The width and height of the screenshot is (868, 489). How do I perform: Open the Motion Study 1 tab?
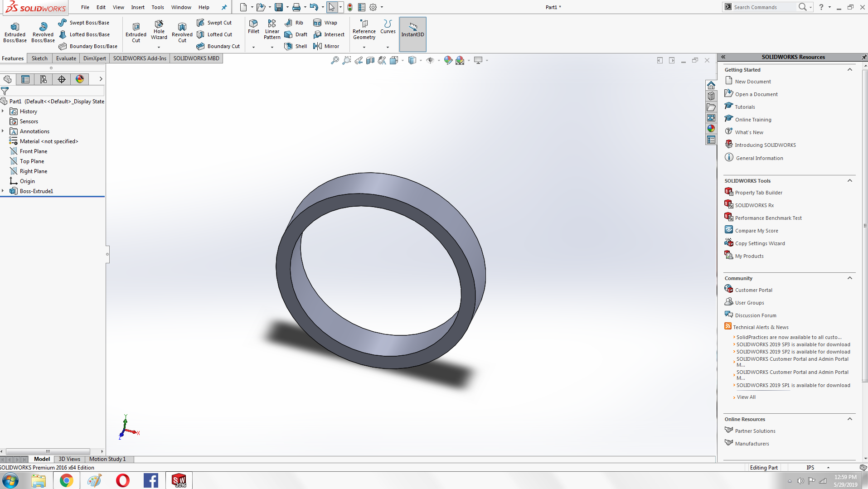(107, 459)
